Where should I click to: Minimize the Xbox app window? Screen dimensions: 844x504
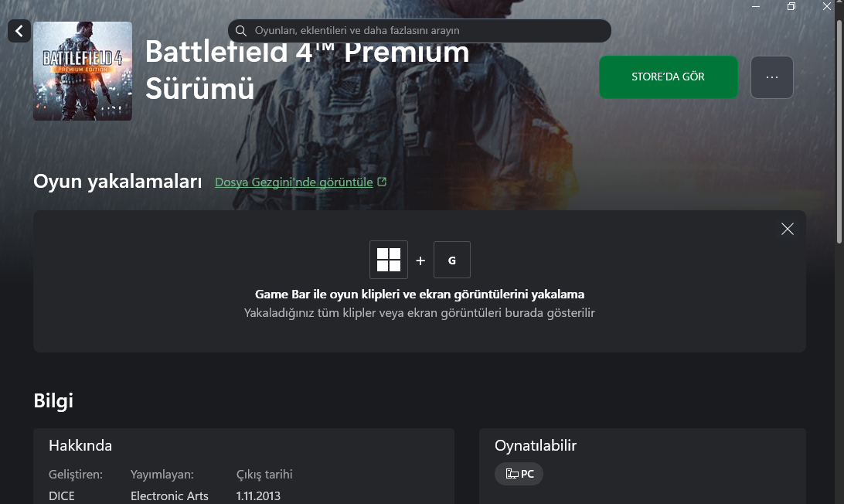pyautogui.click(x=756, y=6)
